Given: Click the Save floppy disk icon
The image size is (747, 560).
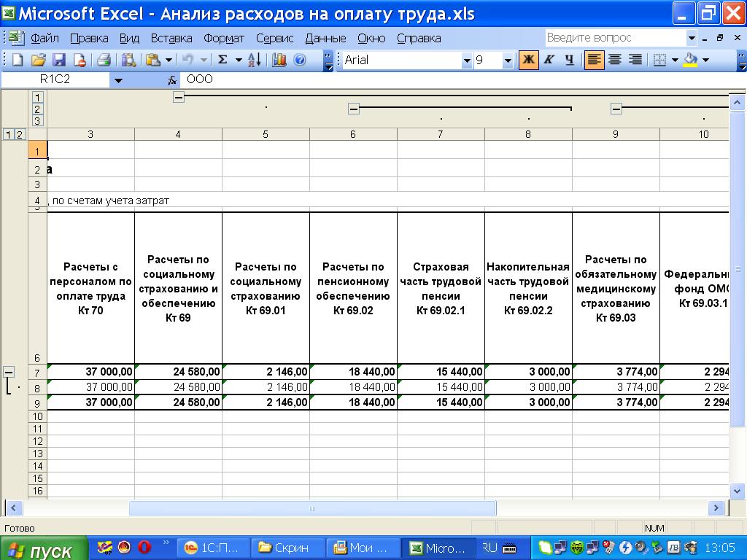Looking at the screenshot, I should click(x=59, y=61).
